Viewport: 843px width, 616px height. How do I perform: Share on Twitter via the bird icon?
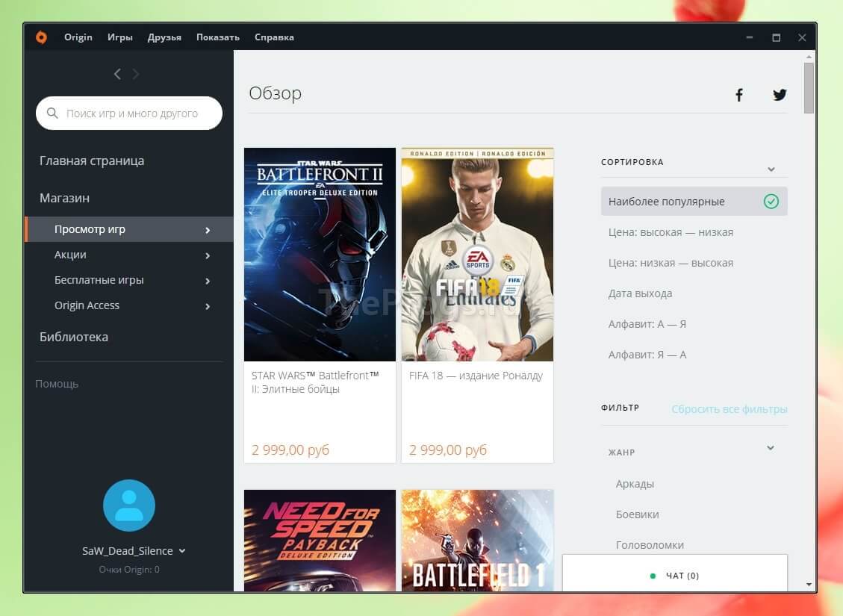pyautogui.click(x=780, y=95)
